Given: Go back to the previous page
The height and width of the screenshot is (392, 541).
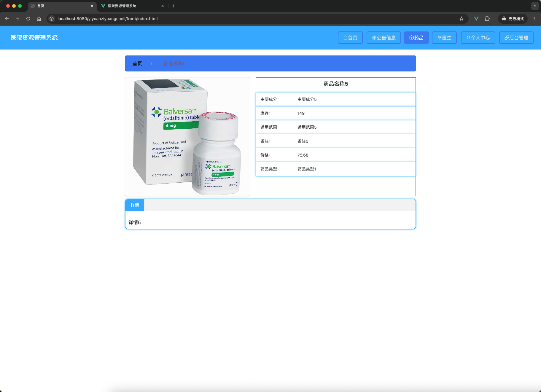Looking at the screenshot, I should [7, 19].
